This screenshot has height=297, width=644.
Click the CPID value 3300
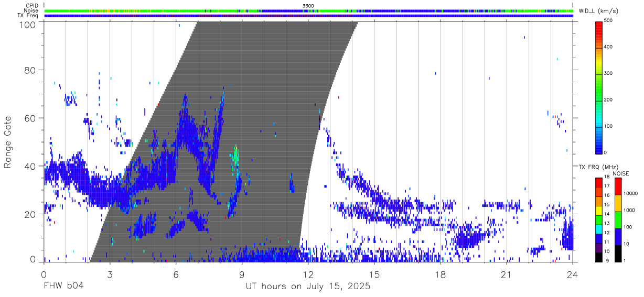[x=308, y=6]
